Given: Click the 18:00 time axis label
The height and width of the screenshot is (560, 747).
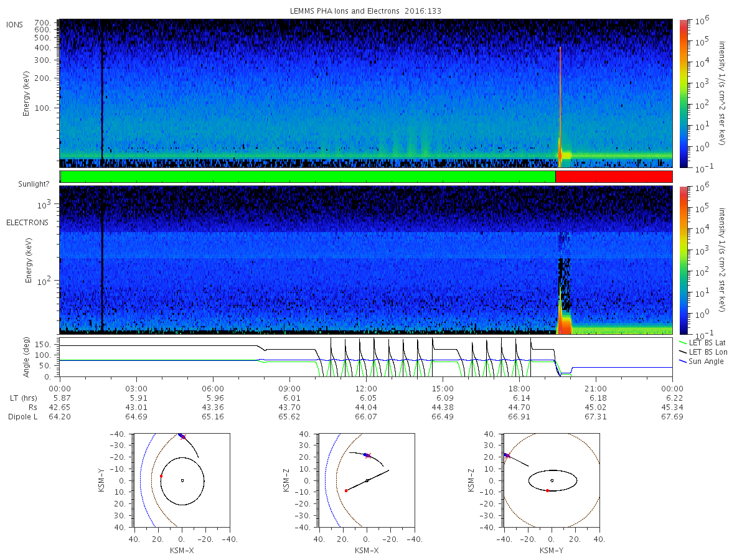Looking at the screenshot, I should pyautogui.click(x=520, y=387).
